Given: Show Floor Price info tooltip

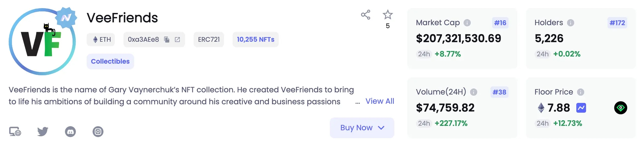Looking at the screenshot, I should coord(581,92).
